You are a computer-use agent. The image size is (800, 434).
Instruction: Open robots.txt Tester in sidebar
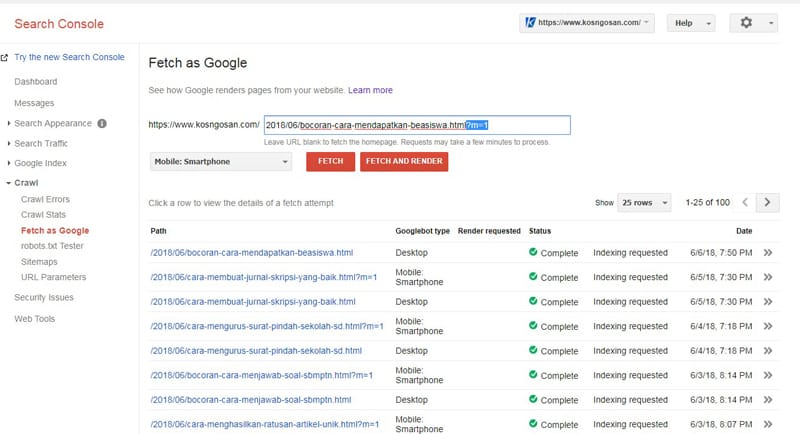[52, 246]
